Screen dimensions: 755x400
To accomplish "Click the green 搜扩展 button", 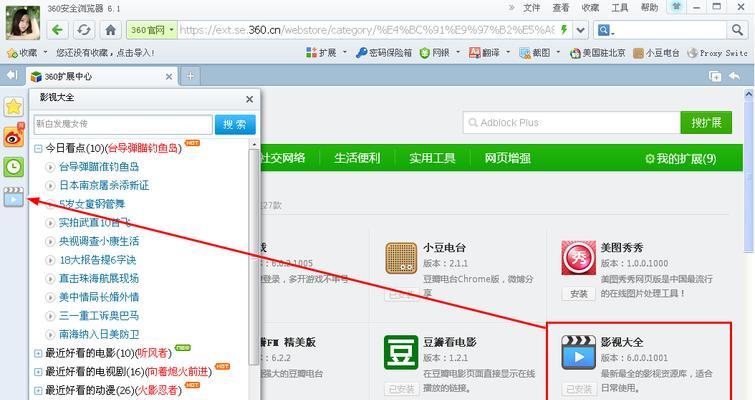I will [x=706, y=123].
